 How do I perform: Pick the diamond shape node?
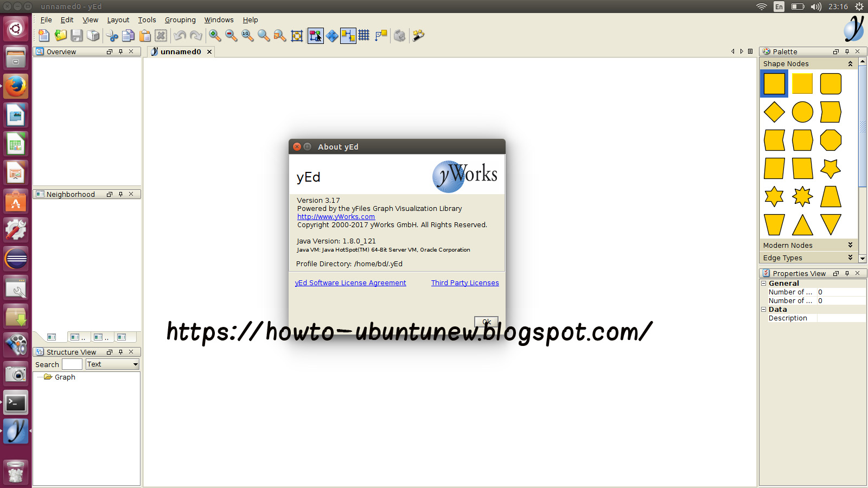coord(774,112)
